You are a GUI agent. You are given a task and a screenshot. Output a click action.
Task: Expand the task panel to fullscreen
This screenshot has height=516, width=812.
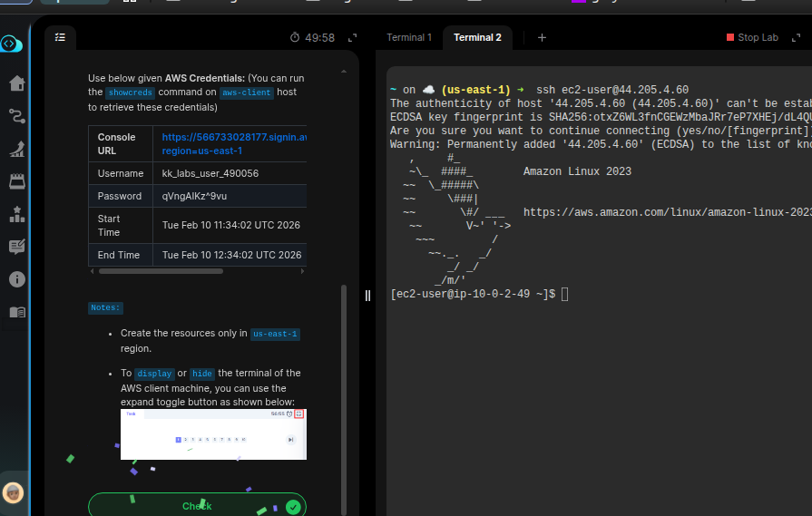pos(353,38)
